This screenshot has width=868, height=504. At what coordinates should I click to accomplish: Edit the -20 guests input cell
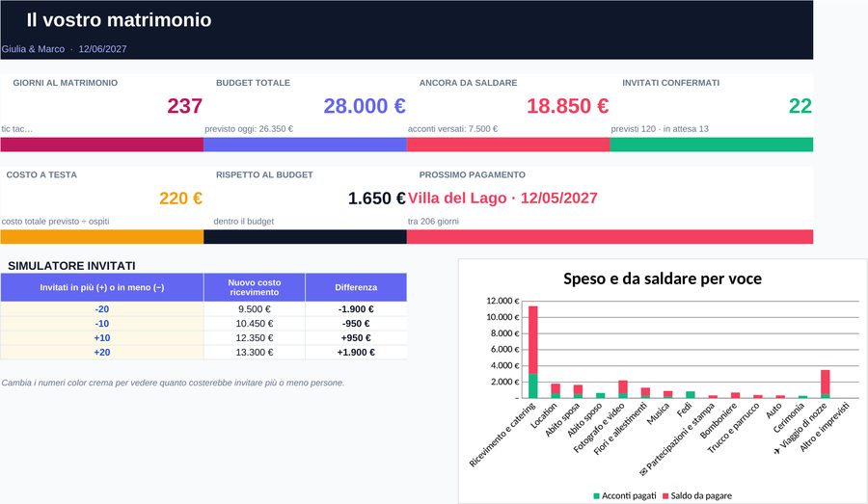coord(102,309)
